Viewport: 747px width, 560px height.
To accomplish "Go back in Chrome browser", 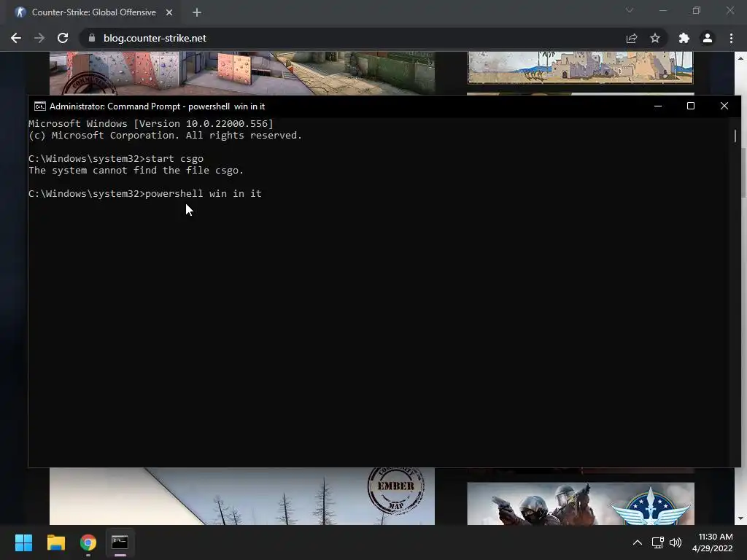I will tap(16, 38).
